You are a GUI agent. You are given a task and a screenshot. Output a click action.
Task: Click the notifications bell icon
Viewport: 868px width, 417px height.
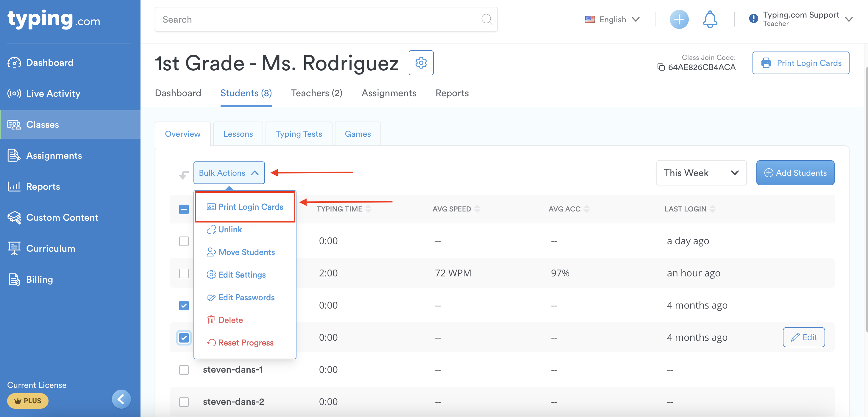click(x=710, y=19)
